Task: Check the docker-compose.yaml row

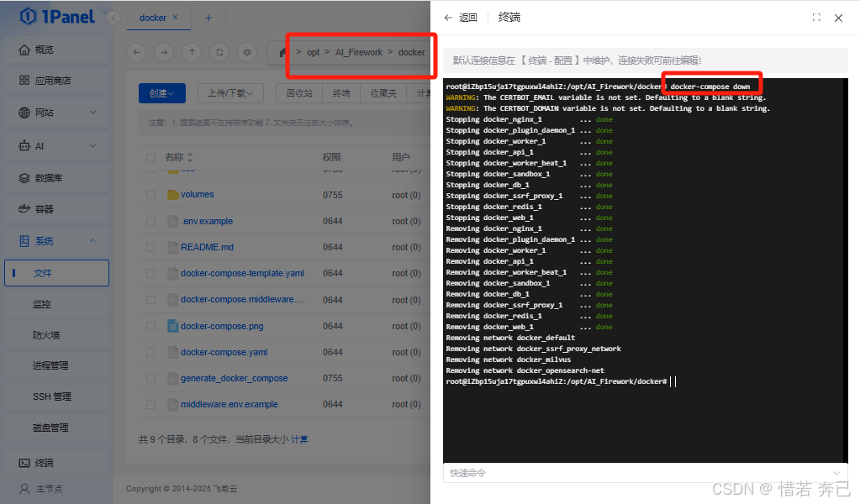Action: click(150, 352)
